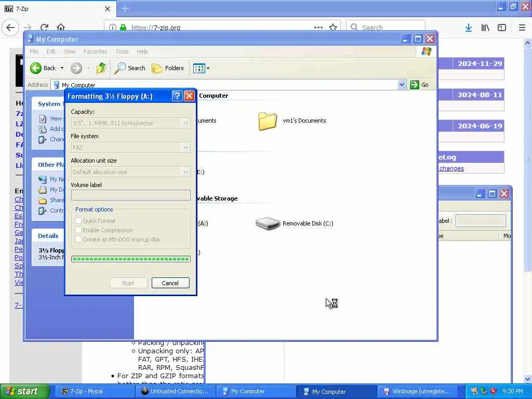This screenshot has width=532, height=399.
Task: Click the green format progress bar
Action: pyautogui.click(x=130, y=259)
